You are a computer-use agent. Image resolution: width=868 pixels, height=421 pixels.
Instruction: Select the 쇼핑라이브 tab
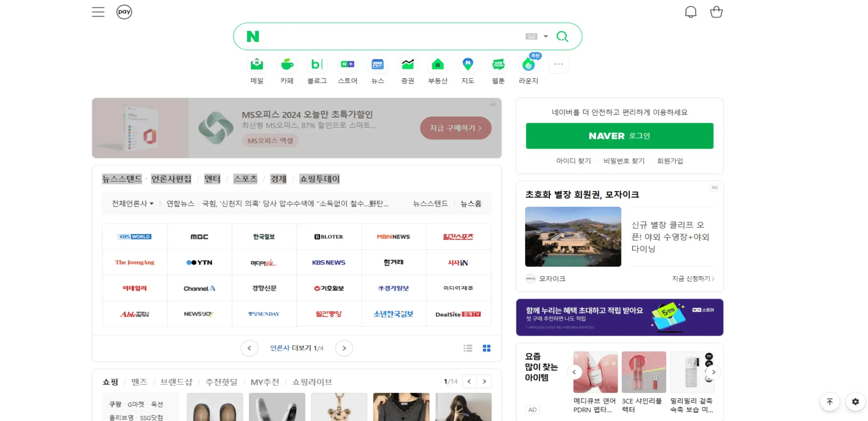pyautogui.click(x=312, y=382)
